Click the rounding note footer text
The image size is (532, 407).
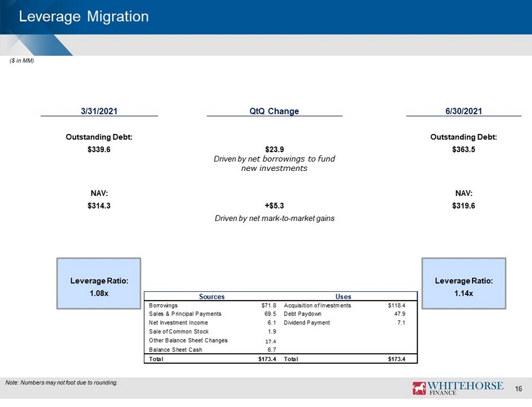(61, 383)
